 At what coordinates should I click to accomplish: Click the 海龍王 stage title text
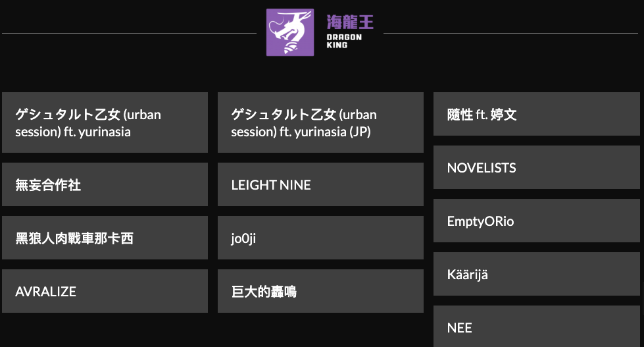[x=350, y=22]
